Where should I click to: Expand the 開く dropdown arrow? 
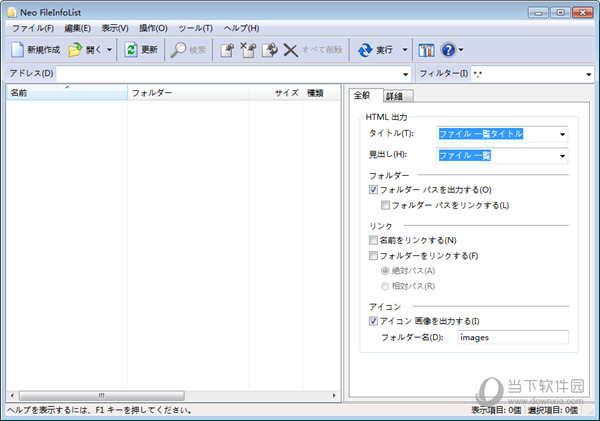109,50
